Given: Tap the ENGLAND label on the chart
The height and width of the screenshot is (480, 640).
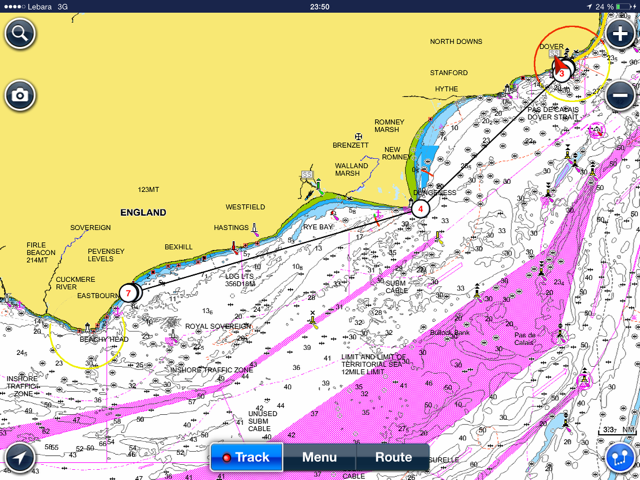Looking at the screenshot, I should pyautogui.click(x=143, y=213).
